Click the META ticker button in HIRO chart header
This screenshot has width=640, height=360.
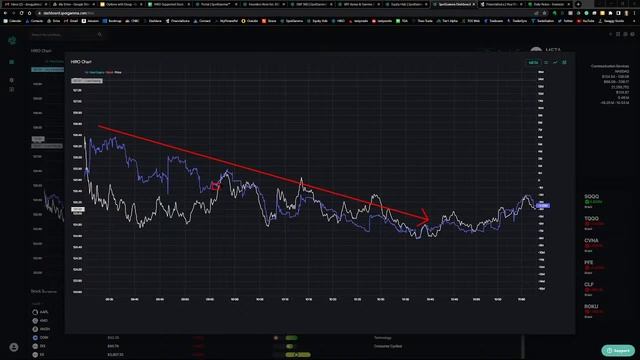533,62
